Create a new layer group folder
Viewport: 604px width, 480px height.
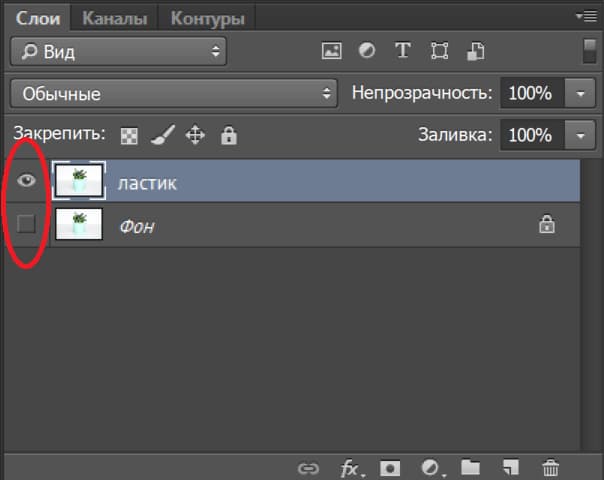pyautogui.click(x=470, y=467)
